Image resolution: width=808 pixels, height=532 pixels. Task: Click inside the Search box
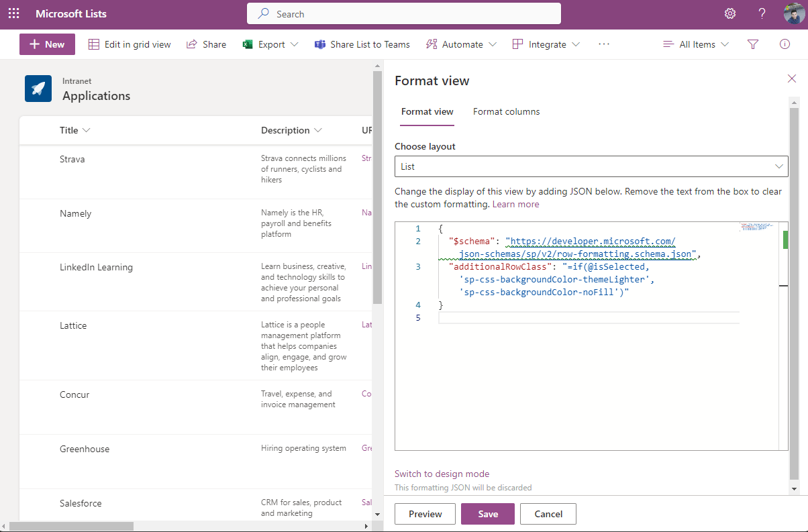403,13
